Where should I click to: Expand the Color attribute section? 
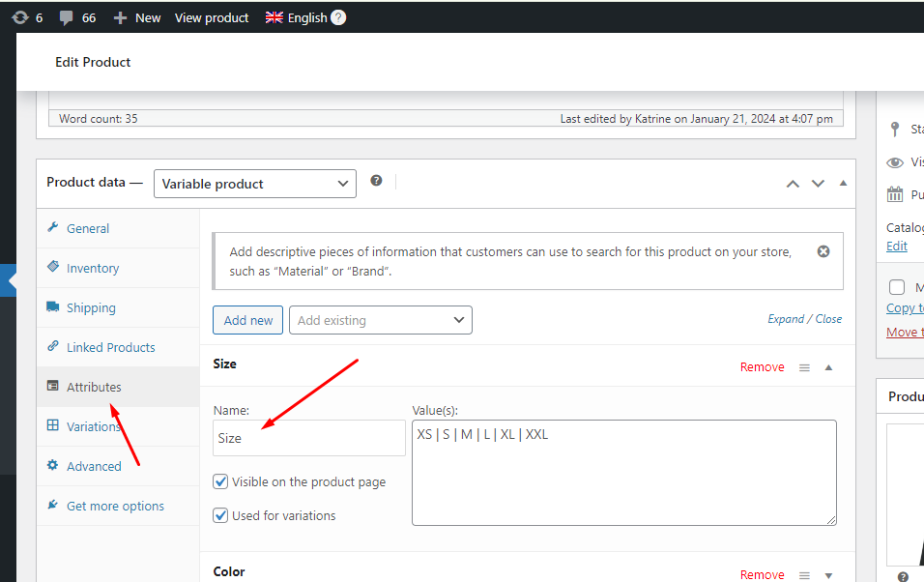(828, 575)
